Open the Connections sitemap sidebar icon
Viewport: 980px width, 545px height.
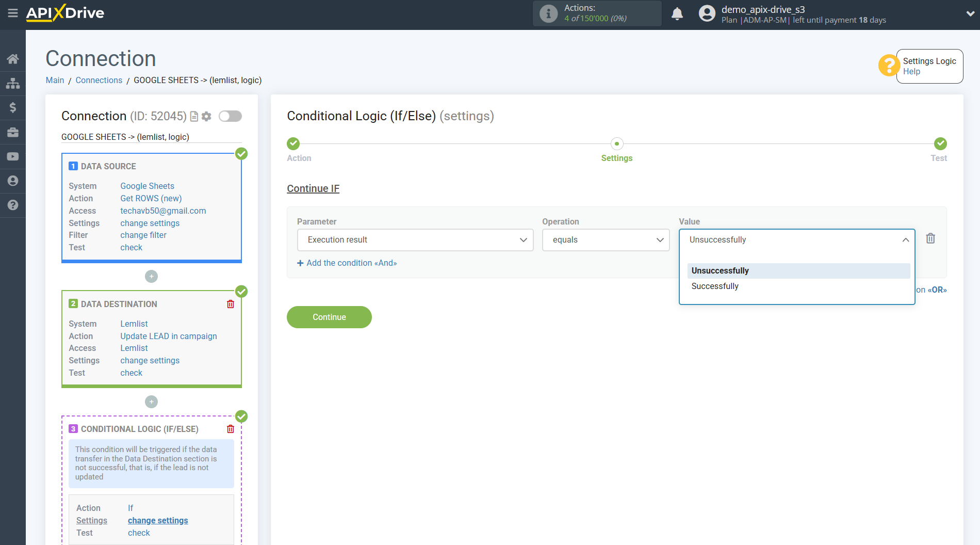(x=13, y=83)
